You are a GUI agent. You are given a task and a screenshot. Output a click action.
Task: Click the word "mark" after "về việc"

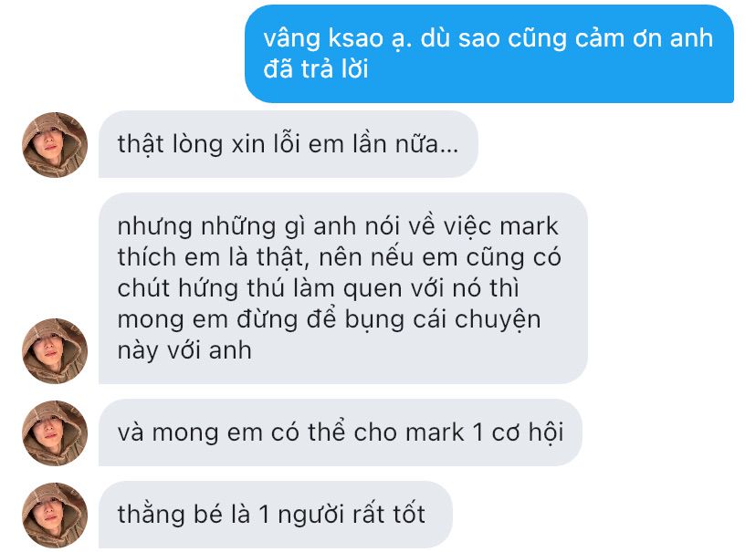click(529, 226)
